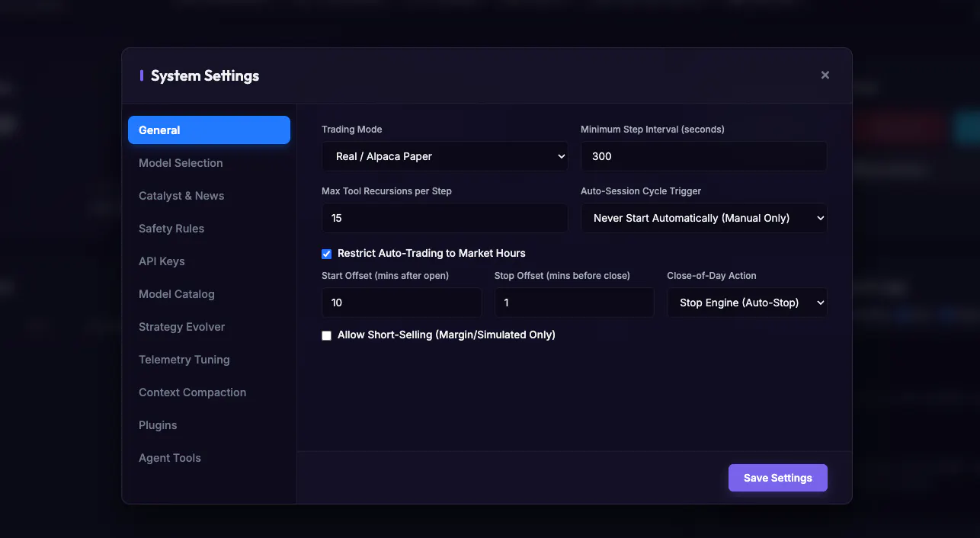Click the Trading Mode label

coord(352,129)
